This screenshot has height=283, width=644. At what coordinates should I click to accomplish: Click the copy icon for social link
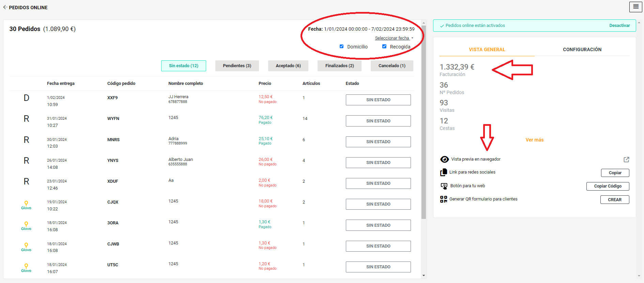(x=443, y=173)
